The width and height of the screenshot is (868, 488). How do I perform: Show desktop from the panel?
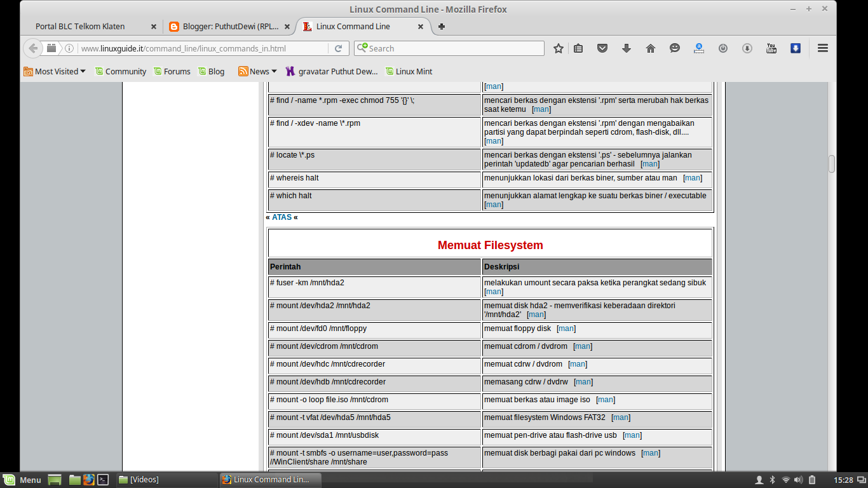click(55, 480)
